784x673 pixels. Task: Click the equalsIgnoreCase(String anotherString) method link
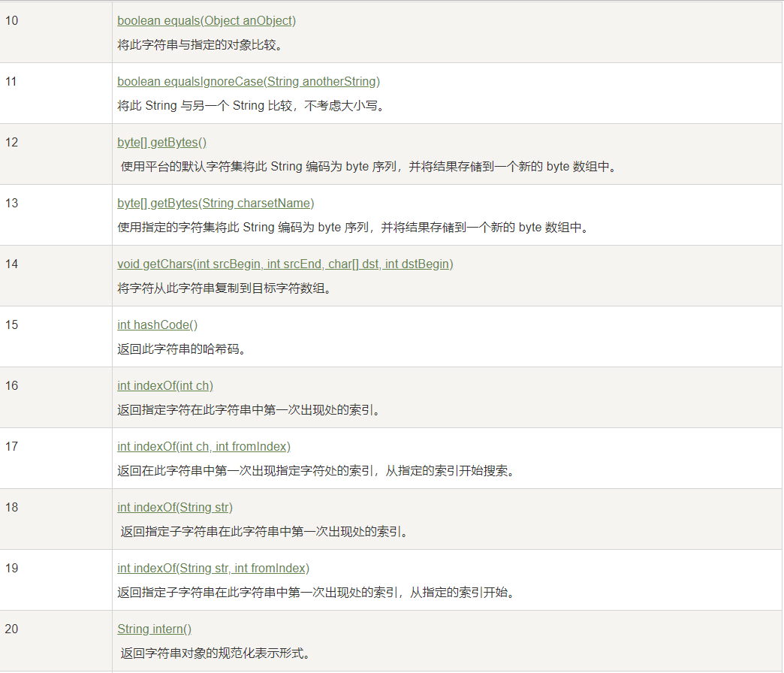point(249,81)
